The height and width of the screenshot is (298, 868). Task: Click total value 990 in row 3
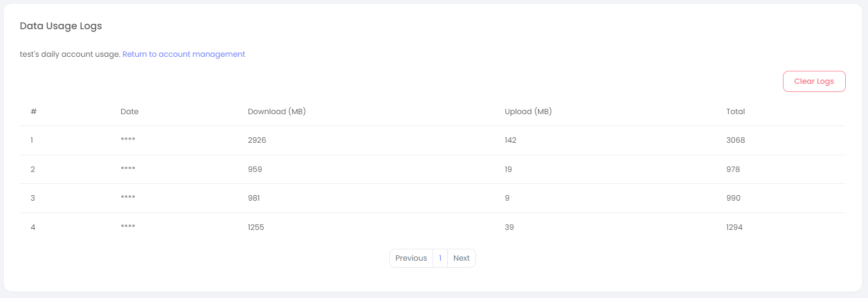coord(733,198)
